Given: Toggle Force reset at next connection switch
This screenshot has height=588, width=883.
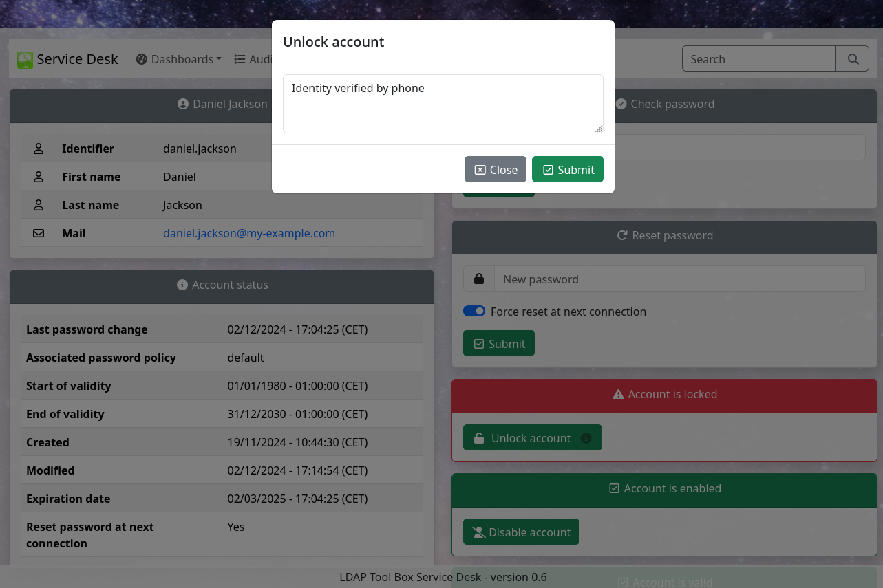Looking at the screenshot, I should click(474, 311).
